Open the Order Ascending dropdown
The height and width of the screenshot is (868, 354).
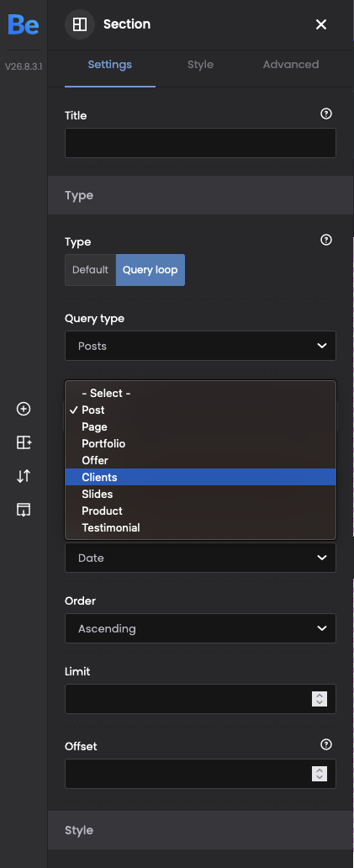(x=200, y=628)
